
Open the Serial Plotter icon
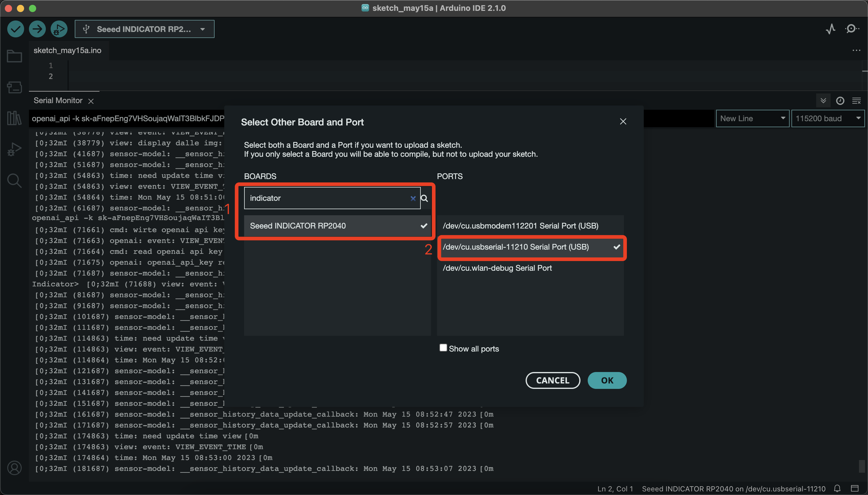831,29
